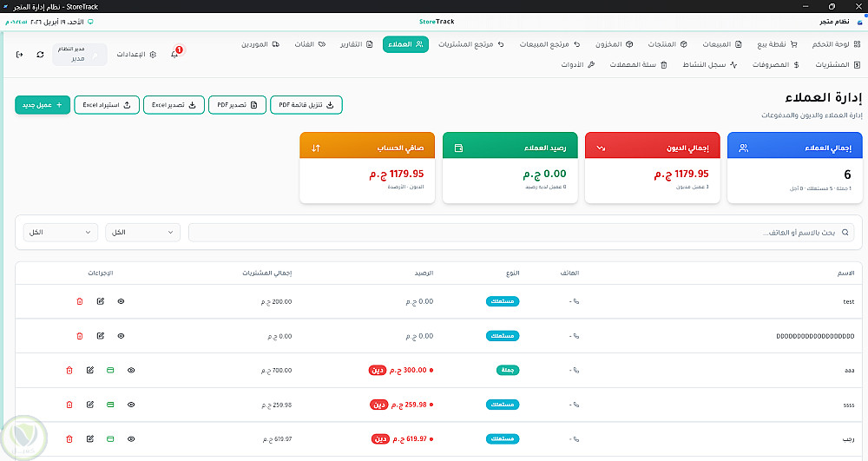Image resolution: width=868 pixels, height=461 pixels.
Task: Open the first الكل filter dropdown
Action: click(x=143, y=233)
